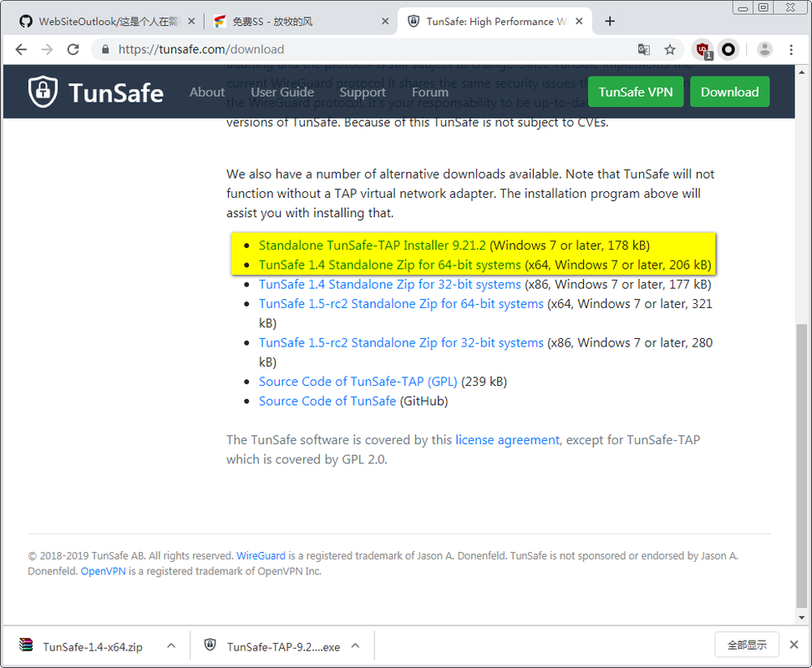Open the uBlock Origin extension icon
The image size is (812, 668).
pyautogui.click(x=703, y=50)
